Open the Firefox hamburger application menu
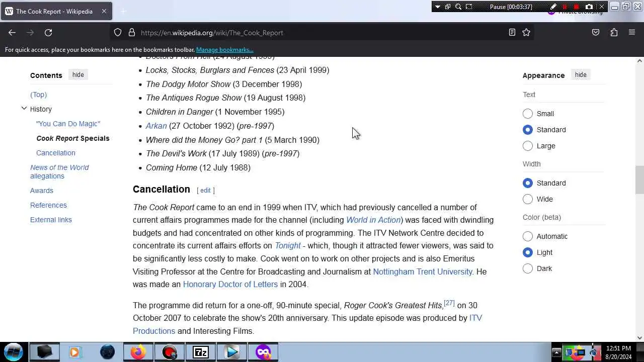The width and height of the screenshot is (644, 362). pos(632,33)
